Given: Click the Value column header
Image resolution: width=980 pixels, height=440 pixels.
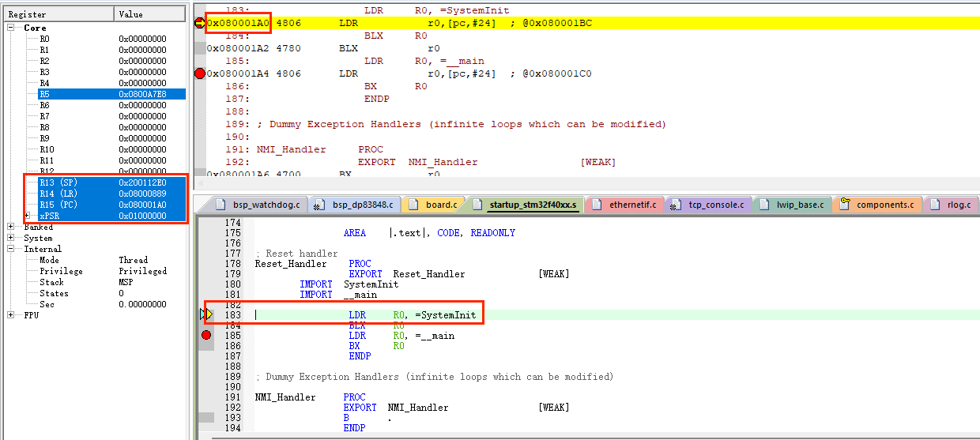Looking at the screenshot, I should 151,14.
